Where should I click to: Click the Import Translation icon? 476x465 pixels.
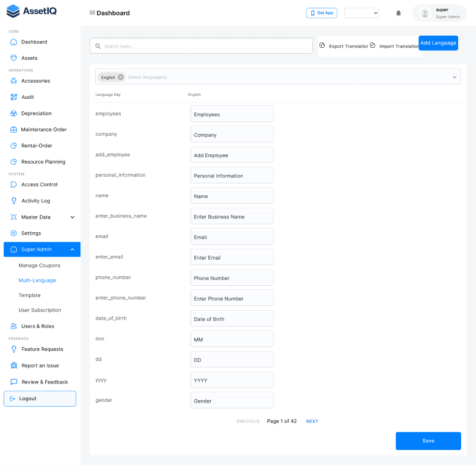(x=372, y=45)
